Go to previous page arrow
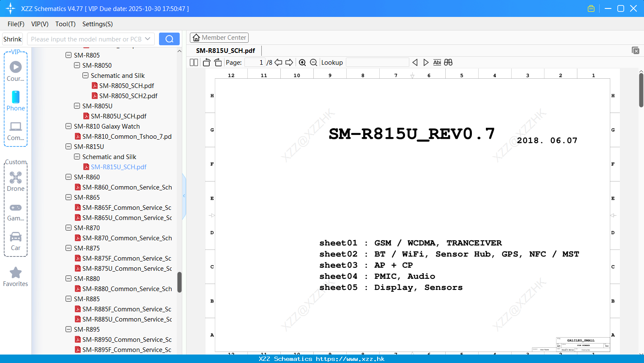 (x=278, y=63)
